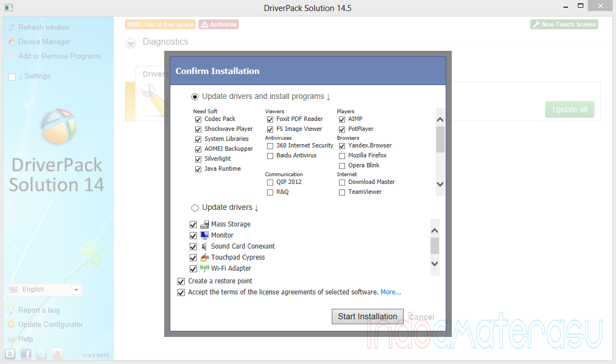
Task: Open the Facebook social icon
Action: [26, 354]
